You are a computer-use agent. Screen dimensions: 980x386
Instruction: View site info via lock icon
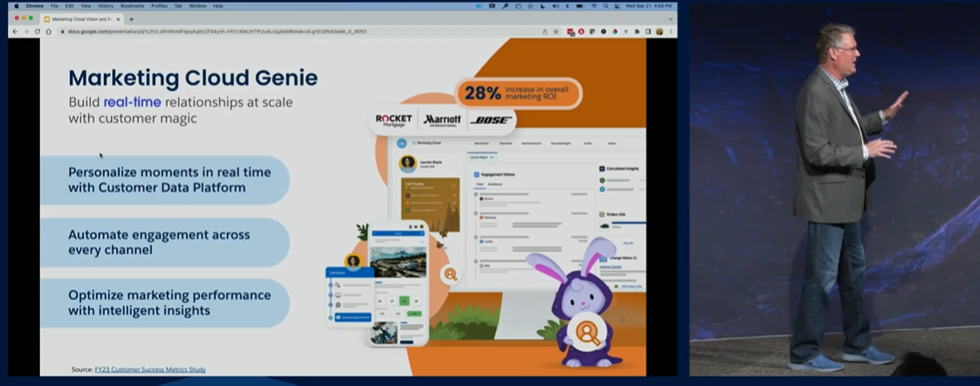click(63, 31)
